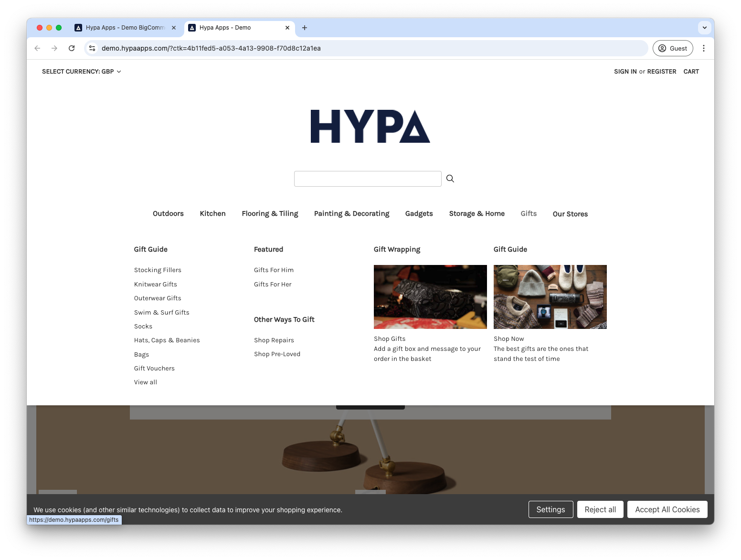This screenshot has height=560, width=741.
Task: Go forward using browser forward arrow
Action: coord(54,48)
